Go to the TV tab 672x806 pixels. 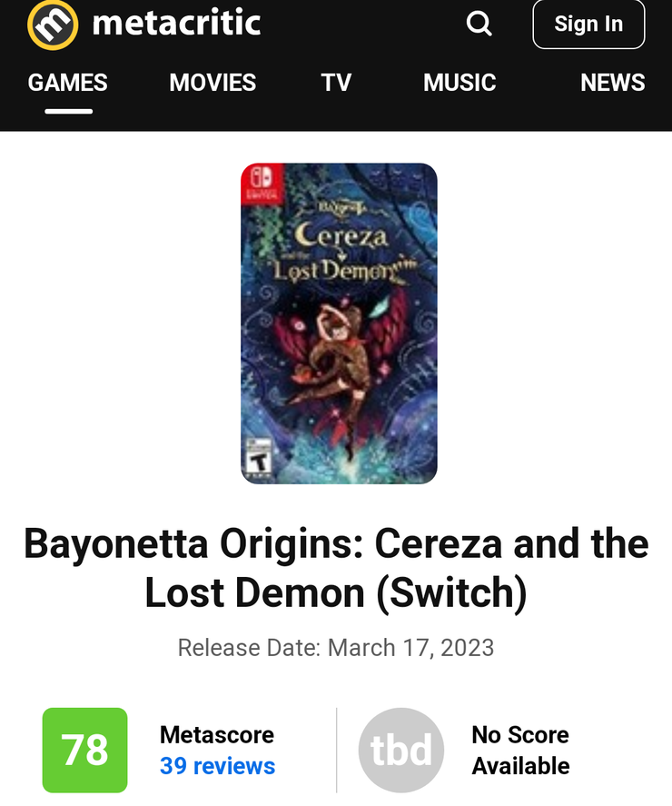[x=336, y=83]
